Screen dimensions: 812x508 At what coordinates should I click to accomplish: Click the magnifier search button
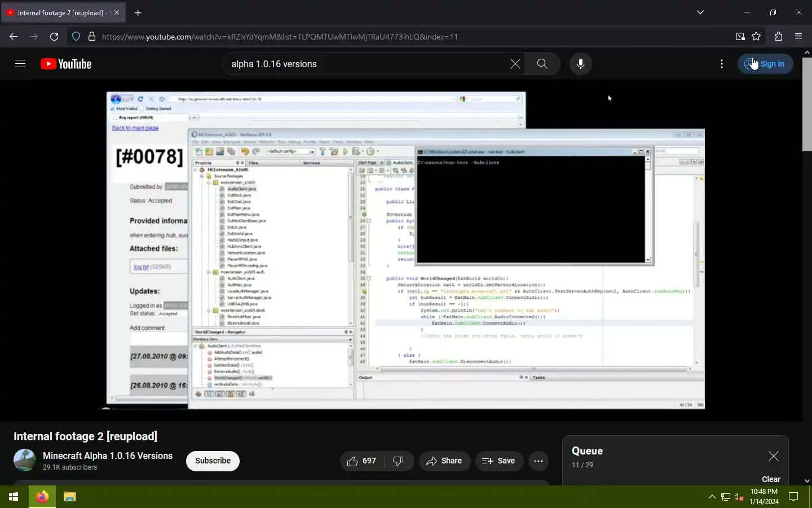(x=542, y=64)
